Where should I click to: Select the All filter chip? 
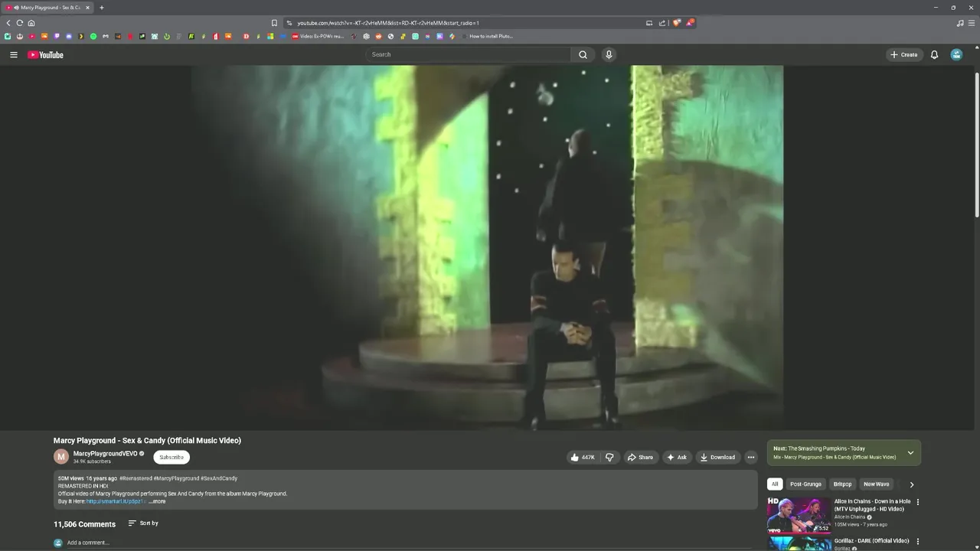pyautogui.click(x=775, y=484)
